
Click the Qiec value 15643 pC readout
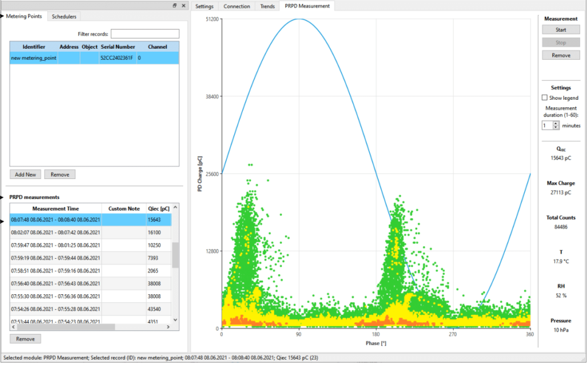(x=560, y=158)
